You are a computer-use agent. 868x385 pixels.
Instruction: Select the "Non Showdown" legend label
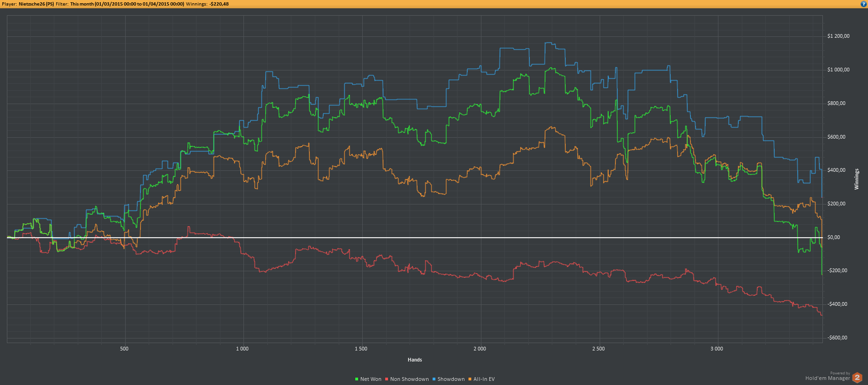pos(410,379)
